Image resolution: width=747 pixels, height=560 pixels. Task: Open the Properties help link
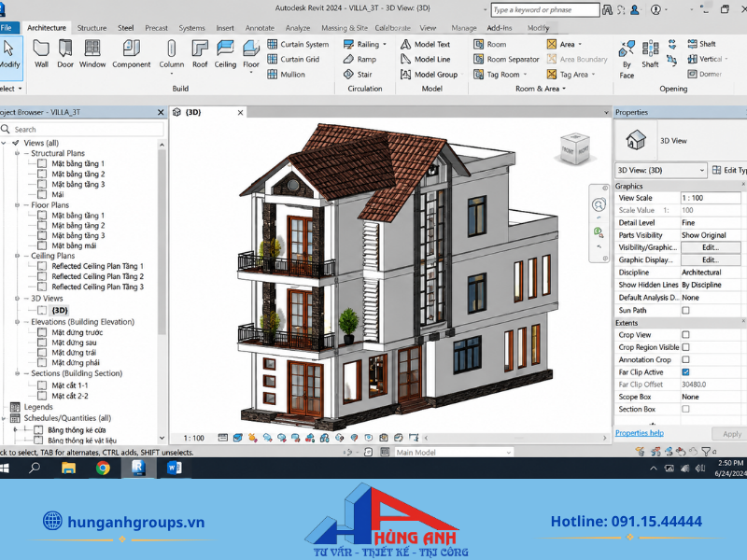point(640,433)
